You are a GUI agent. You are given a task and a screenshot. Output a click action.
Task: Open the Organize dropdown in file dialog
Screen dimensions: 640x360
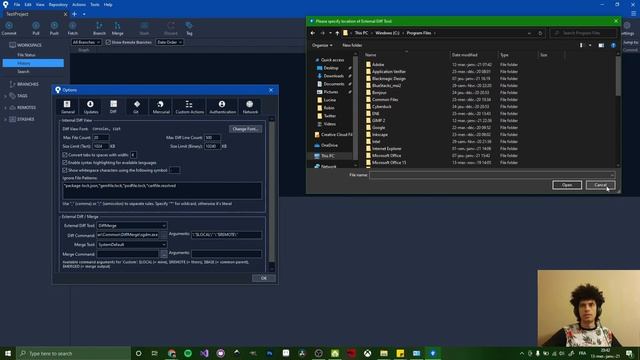pyautogui.click(x=322, y=45)
